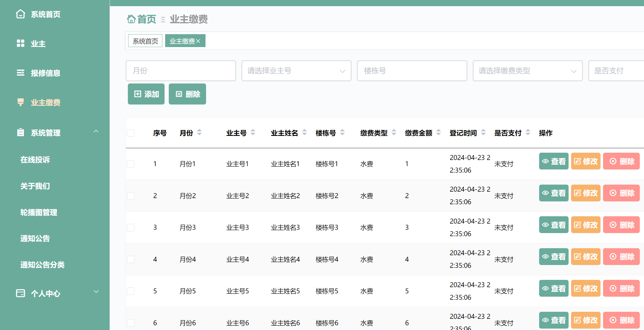
Task: View details of row 月份5 with 查看
Action: click(554, 288)
